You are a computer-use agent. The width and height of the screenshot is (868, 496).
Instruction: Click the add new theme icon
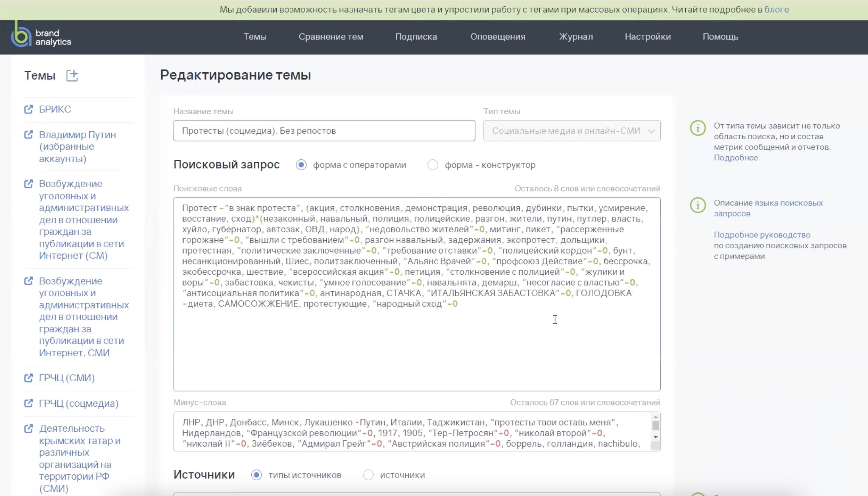click(72, 75)
